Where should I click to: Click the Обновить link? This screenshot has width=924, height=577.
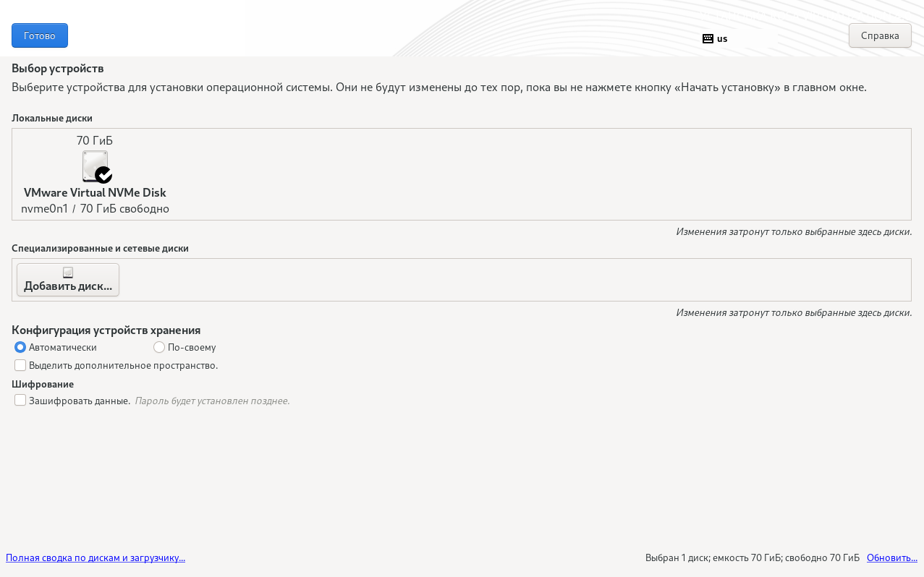891,558
